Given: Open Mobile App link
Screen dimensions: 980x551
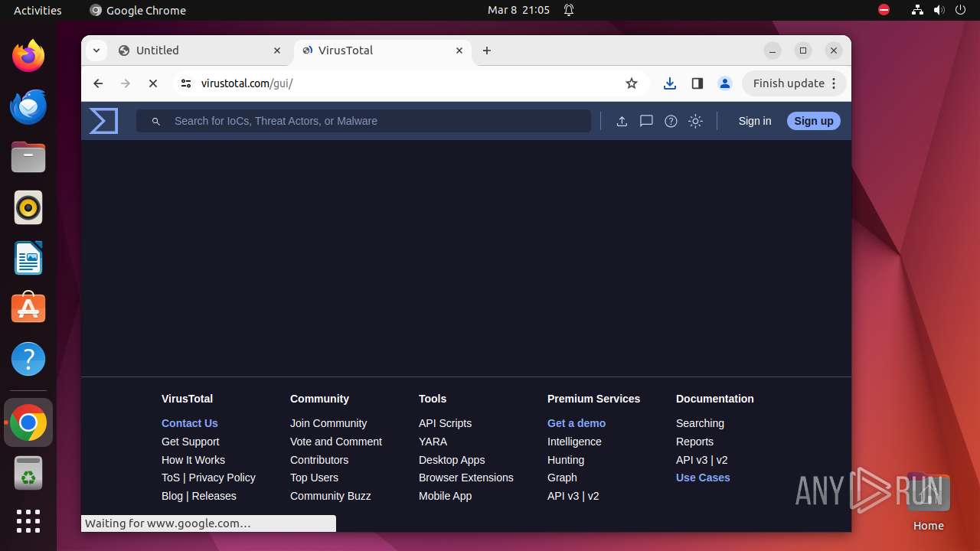Looking at the screenshot, I should (445, 496).
